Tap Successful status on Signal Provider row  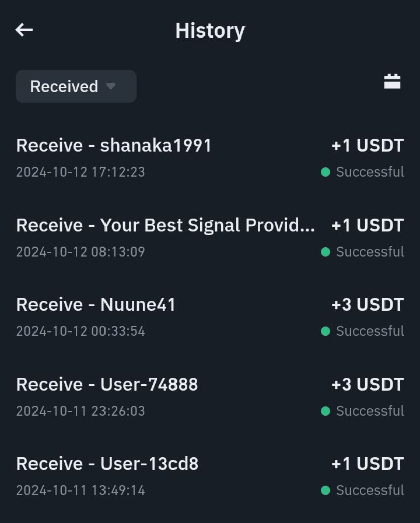(x=370, y=252)
